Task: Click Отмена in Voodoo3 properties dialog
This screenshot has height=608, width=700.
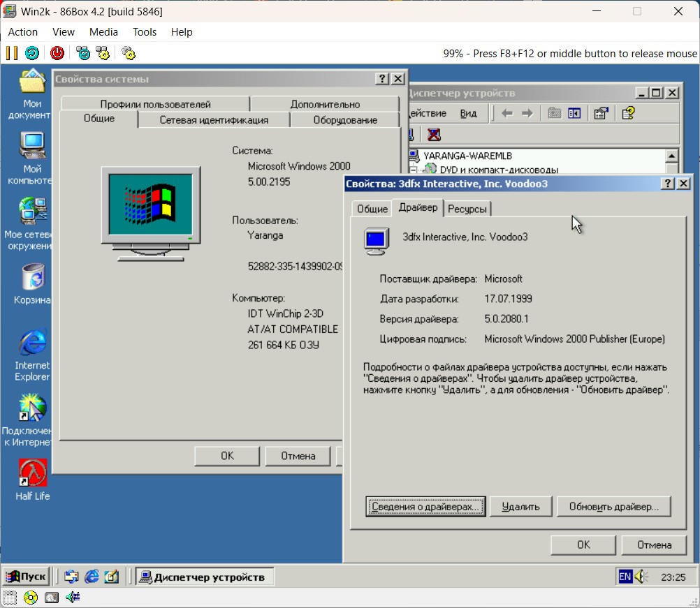Action: [x=654, y=545]
